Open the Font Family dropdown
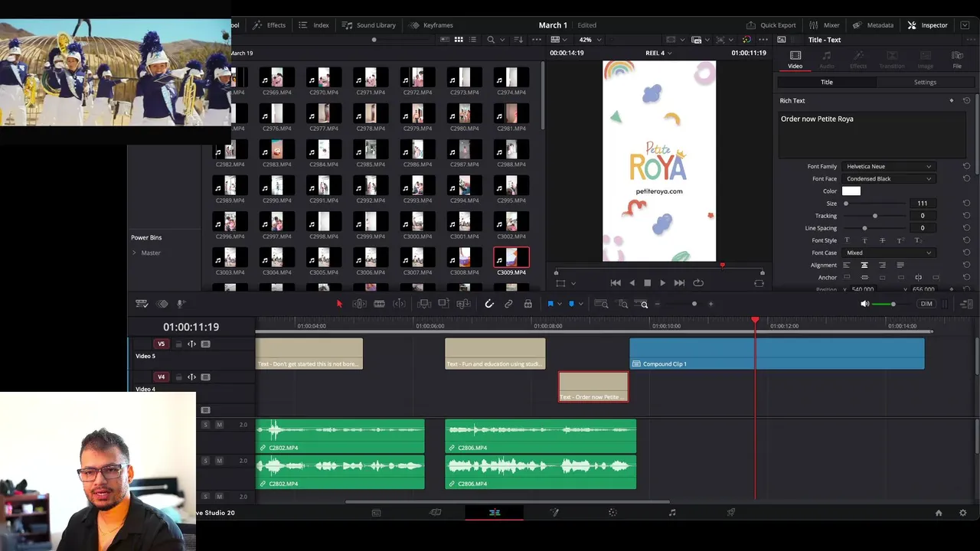Image resolution: width=980 pixels, height=551 pixels. pos(888,166)
